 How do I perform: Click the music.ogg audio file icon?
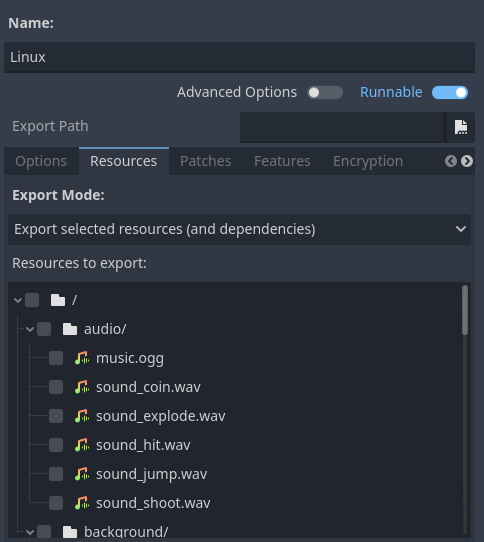tap(82, 358)
